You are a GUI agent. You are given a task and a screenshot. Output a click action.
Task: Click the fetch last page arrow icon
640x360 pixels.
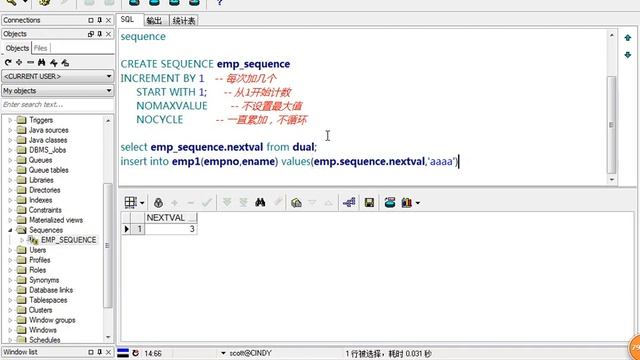coord(243,202)
